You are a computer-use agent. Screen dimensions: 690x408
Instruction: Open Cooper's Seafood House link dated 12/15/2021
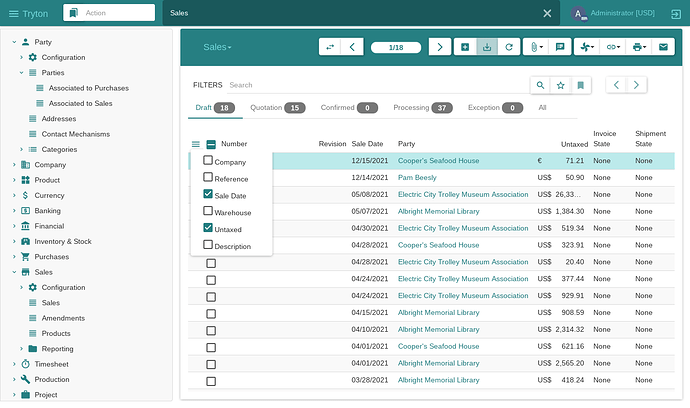pos(438,161)
